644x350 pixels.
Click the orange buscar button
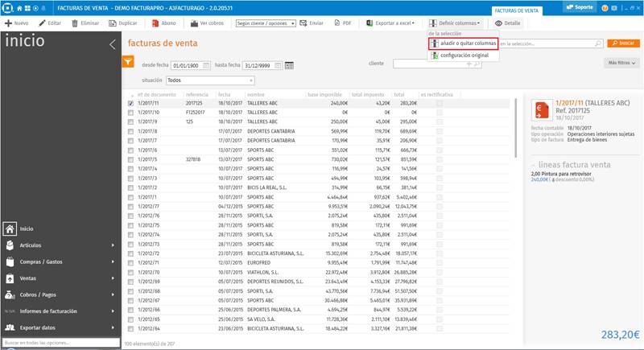[x=623, y=43]
